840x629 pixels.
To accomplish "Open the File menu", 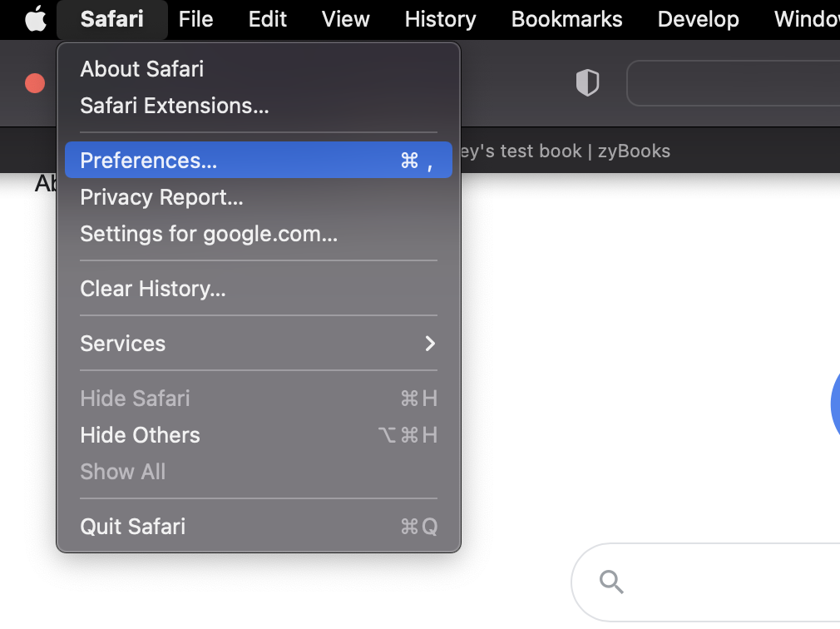I will [x=195, y=20].
